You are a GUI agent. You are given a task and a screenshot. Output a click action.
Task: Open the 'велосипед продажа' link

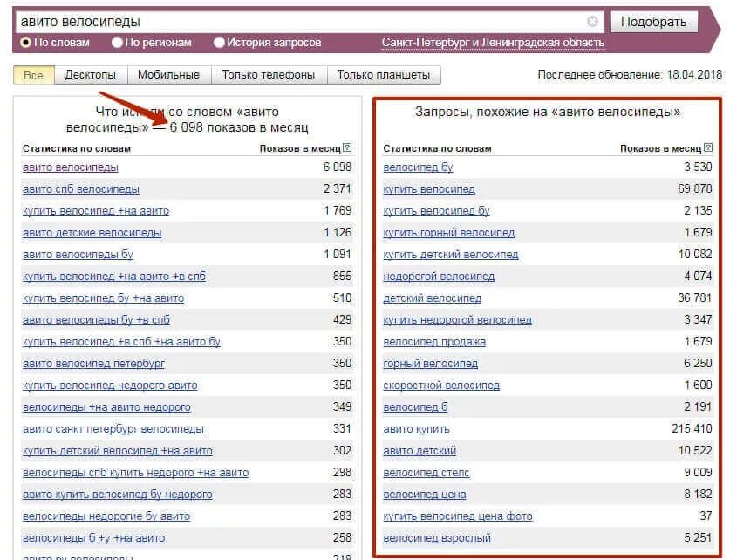click(434, 342)
